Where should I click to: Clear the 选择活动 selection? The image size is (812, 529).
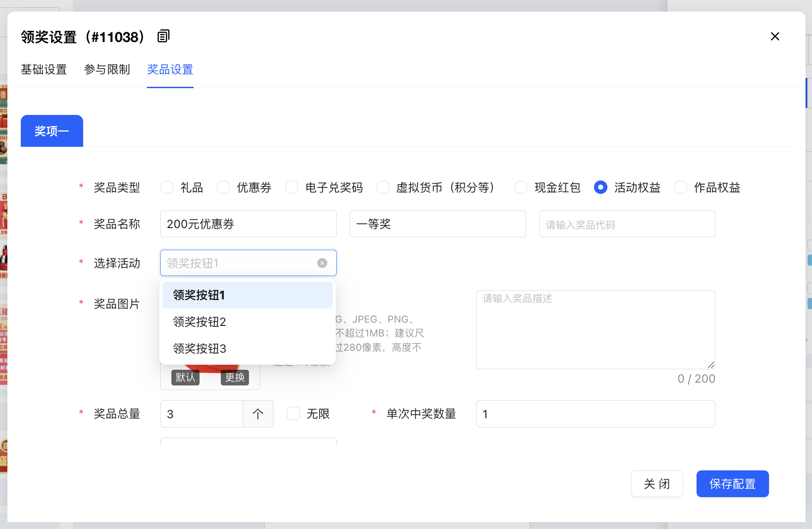coord(322,263)
